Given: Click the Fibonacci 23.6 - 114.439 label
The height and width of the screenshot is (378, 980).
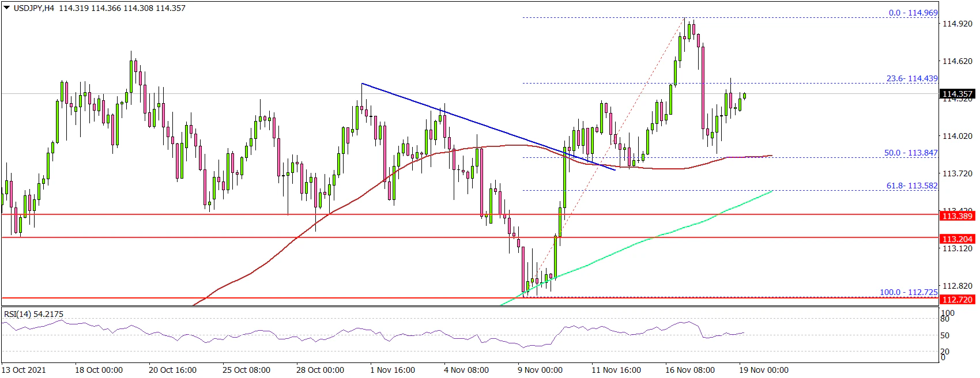Looking at the screenshot, I should pyautogui.click(x=911, y=78).
